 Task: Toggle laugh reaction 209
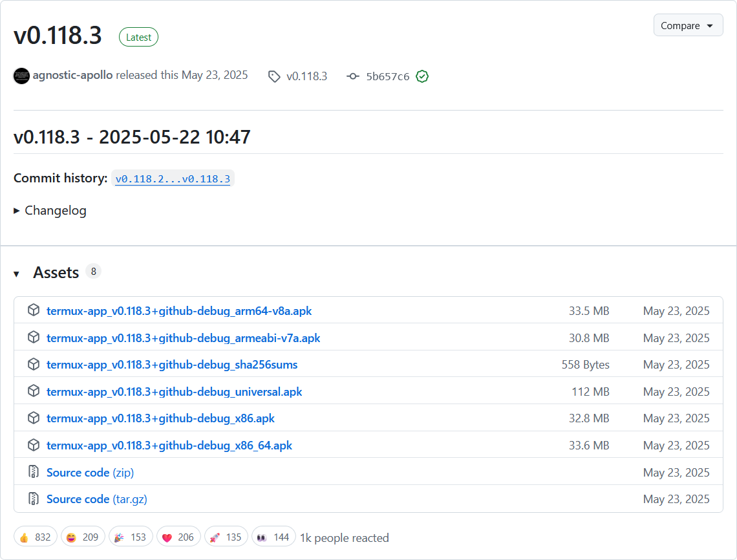[x=83, y=537]
